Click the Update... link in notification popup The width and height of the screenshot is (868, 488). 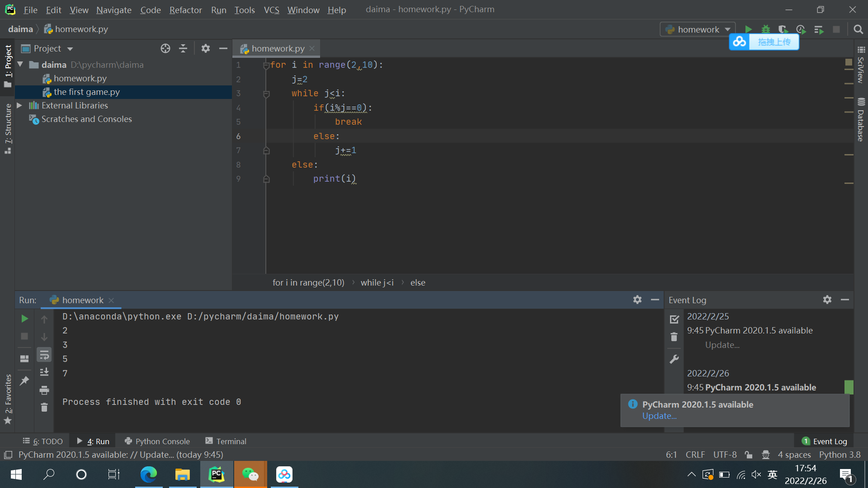click(659, 416)
